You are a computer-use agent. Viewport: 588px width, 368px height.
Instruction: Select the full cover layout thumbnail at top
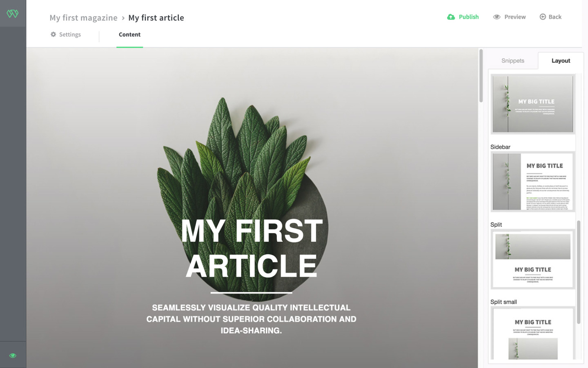pos(533,104)
